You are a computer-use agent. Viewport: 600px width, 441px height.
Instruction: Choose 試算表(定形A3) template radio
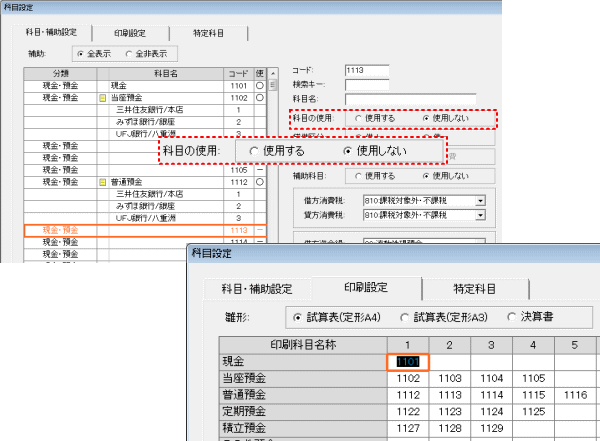[x=404, y=318]
